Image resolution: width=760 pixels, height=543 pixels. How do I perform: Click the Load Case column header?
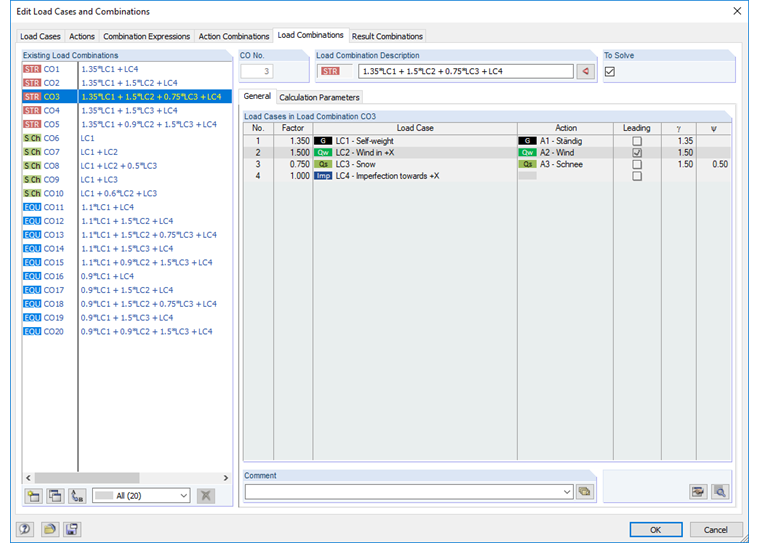[415, 128]
